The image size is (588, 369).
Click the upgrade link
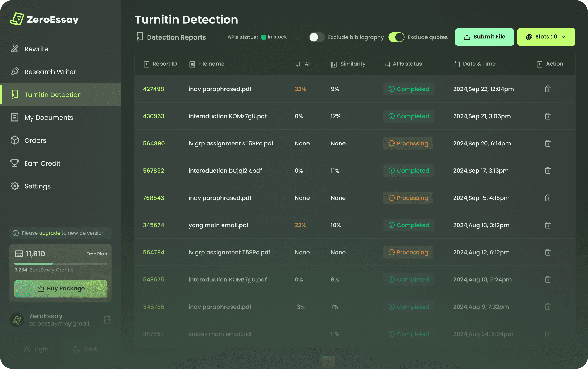pos(50,233)
